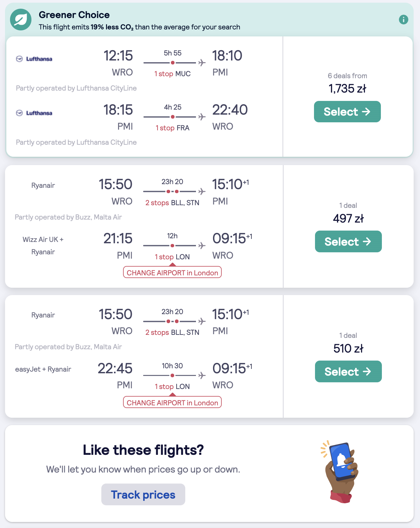Click plane icon on 22:45 easyJet flight
The image size is (420, 528).
coord(202,375)
